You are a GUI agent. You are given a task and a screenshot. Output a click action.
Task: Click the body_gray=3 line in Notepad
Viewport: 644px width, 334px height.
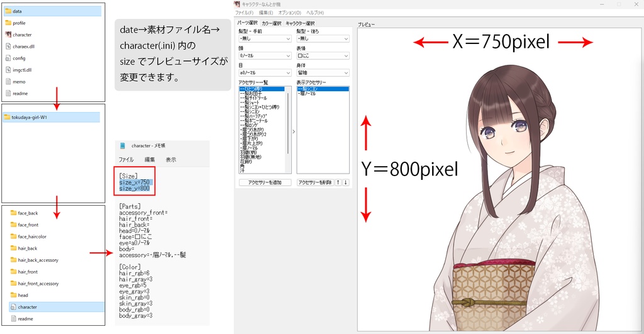point(136,316)
